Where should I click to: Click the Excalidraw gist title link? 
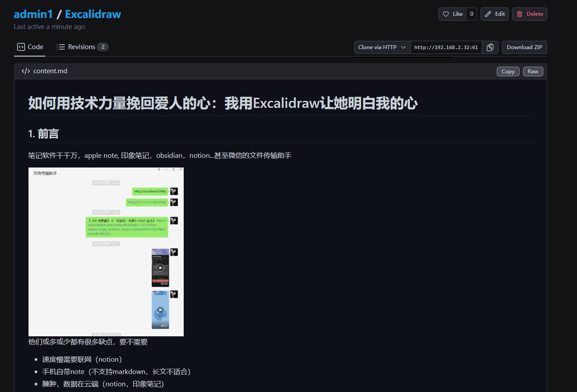click(93, 14)
